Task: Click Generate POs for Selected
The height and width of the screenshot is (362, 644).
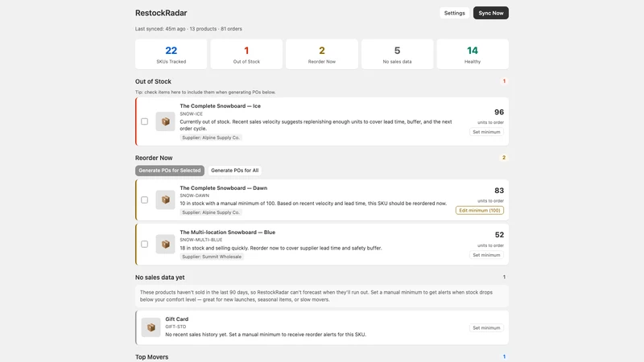Action: (170, 171)
